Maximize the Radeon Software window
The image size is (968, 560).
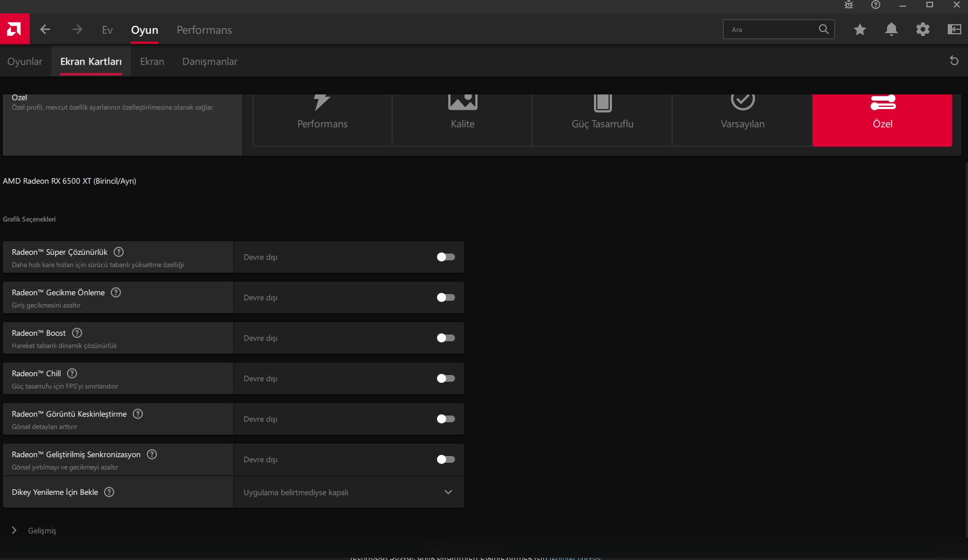[x=930, y=5]
